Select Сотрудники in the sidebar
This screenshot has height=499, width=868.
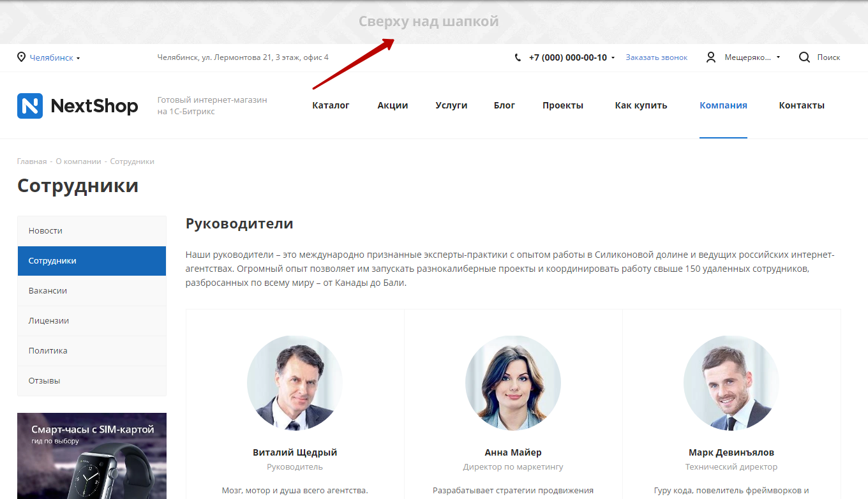(x=92, y=261)
